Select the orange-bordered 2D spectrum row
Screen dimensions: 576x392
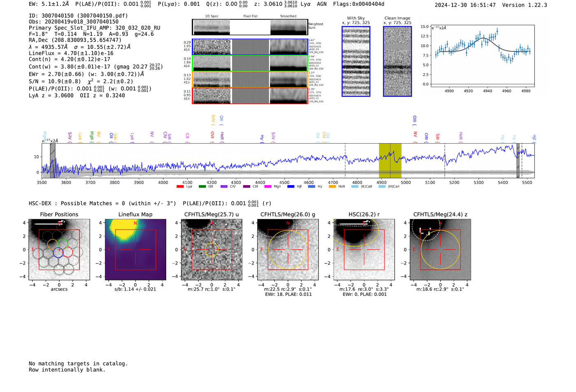[x=250, y=80]
